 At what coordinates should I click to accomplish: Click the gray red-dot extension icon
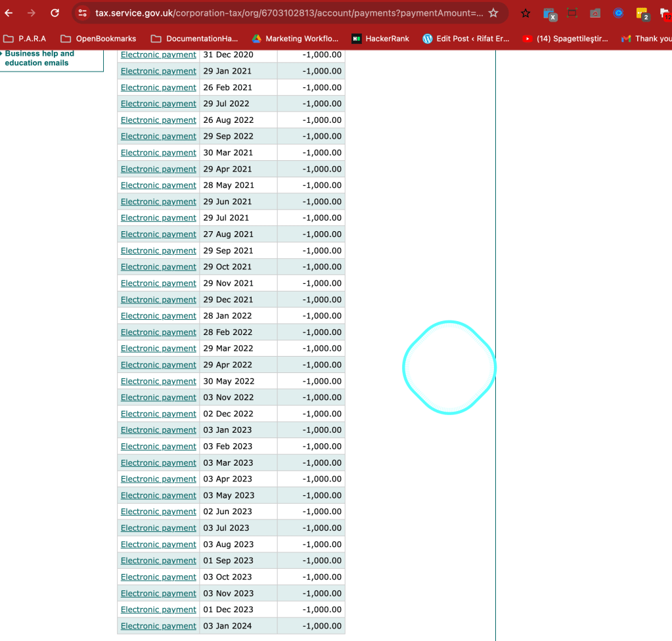click(x=595, y=13)
